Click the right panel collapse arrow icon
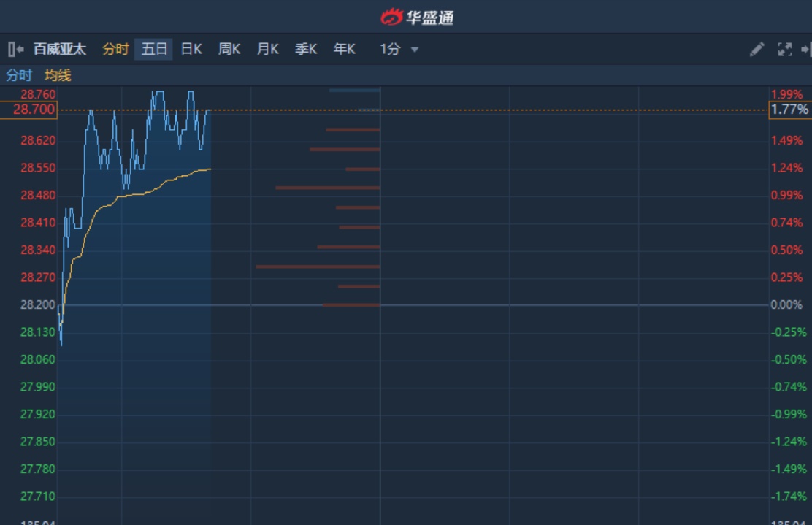812x525 pixels. (805, 49)
